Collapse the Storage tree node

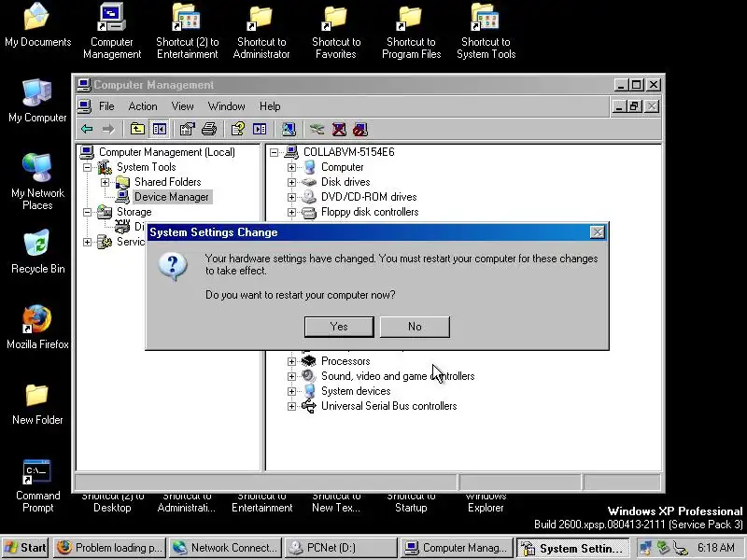pyautogui.click(x=87, y=213)
